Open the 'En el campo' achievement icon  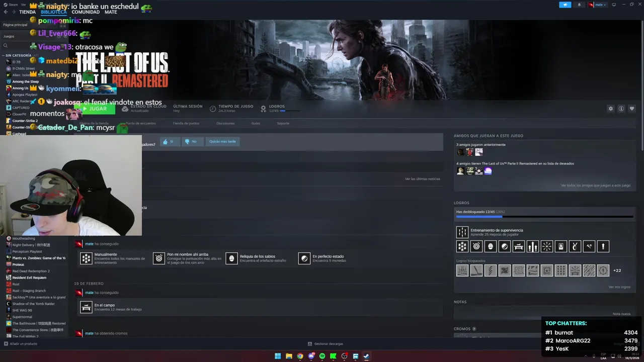click(x=86, y=307)
